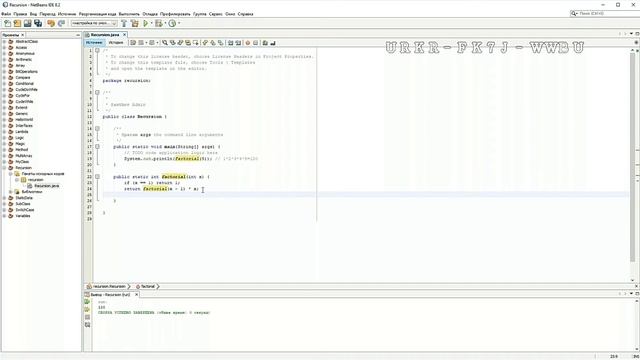Open the Файл menu

(6, 14)
